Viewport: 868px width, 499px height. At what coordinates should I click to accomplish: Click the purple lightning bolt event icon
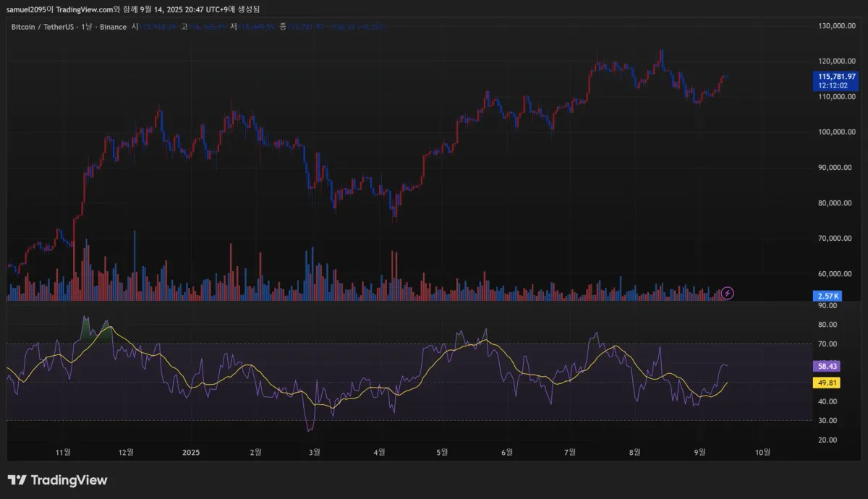tap(728, 293)
